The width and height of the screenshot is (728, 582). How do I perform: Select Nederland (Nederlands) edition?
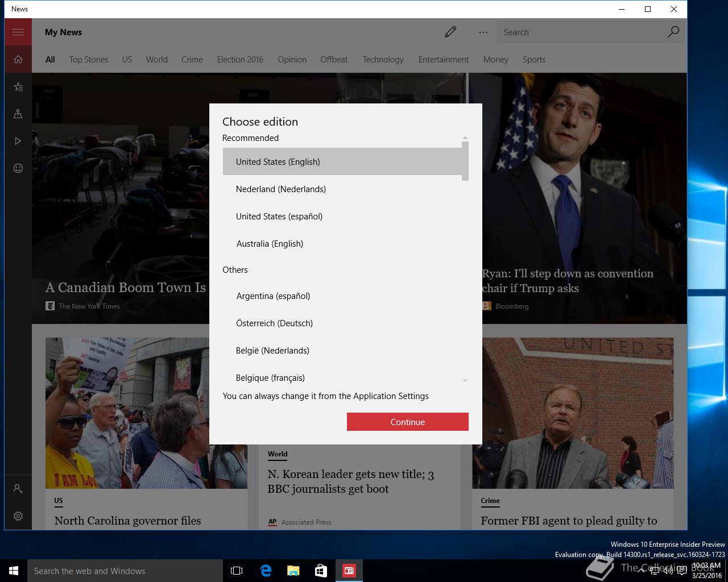[x=342, y=189]
